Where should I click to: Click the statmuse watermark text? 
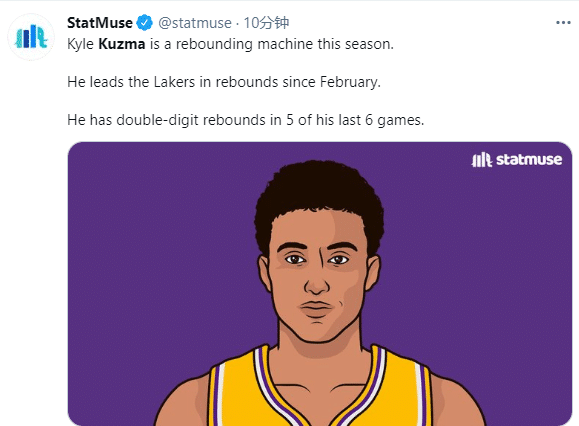pos(529,159)
